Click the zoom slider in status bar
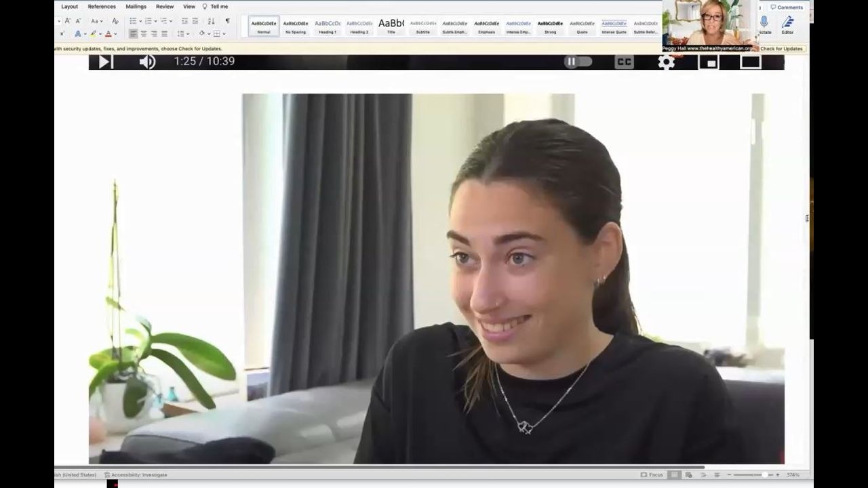The image size is (868, 488). 753,475
